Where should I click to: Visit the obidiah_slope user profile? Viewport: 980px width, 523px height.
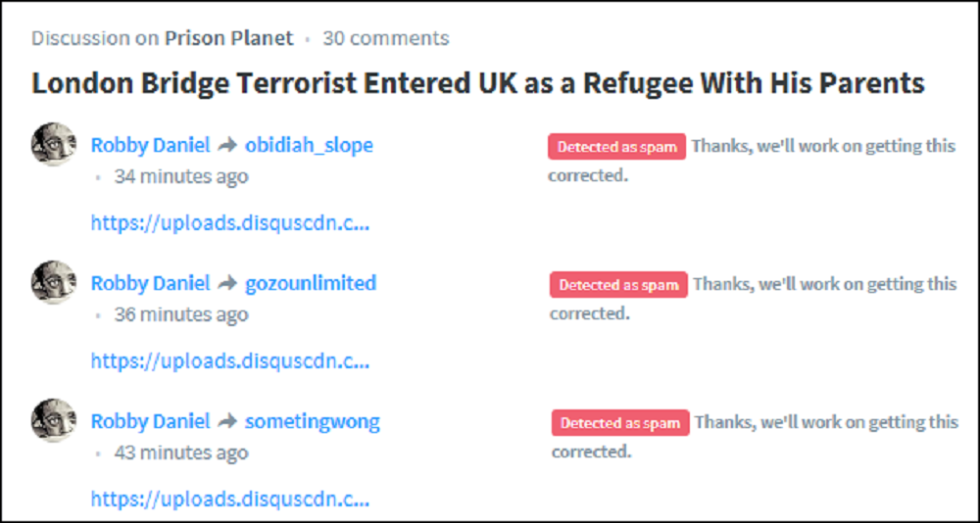pos(309,146)
